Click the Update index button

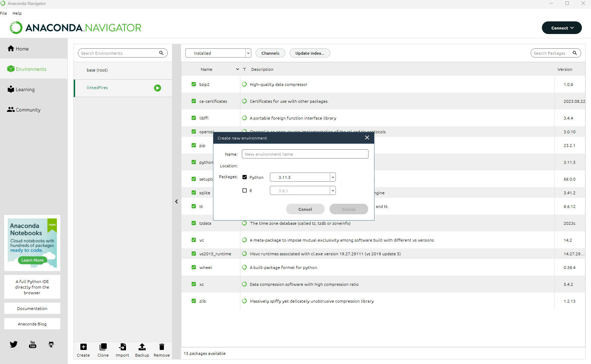(x=310, y=53)
